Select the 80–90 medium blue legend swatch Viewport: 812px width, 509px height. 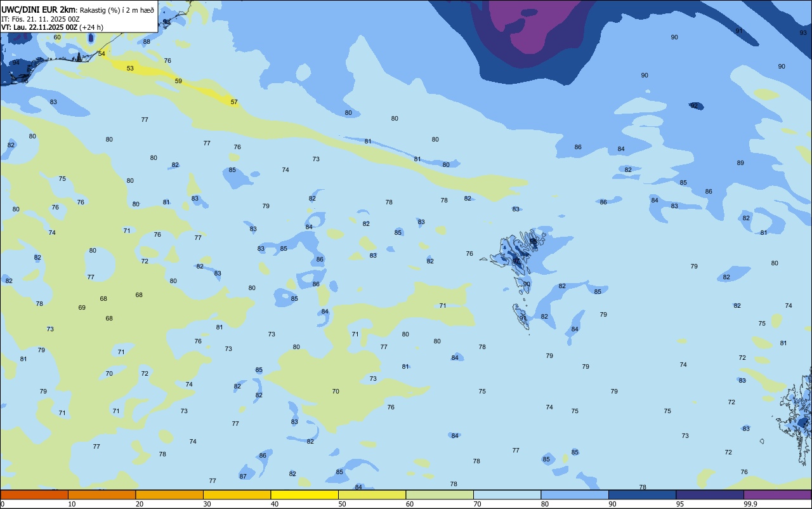(575, 494)
